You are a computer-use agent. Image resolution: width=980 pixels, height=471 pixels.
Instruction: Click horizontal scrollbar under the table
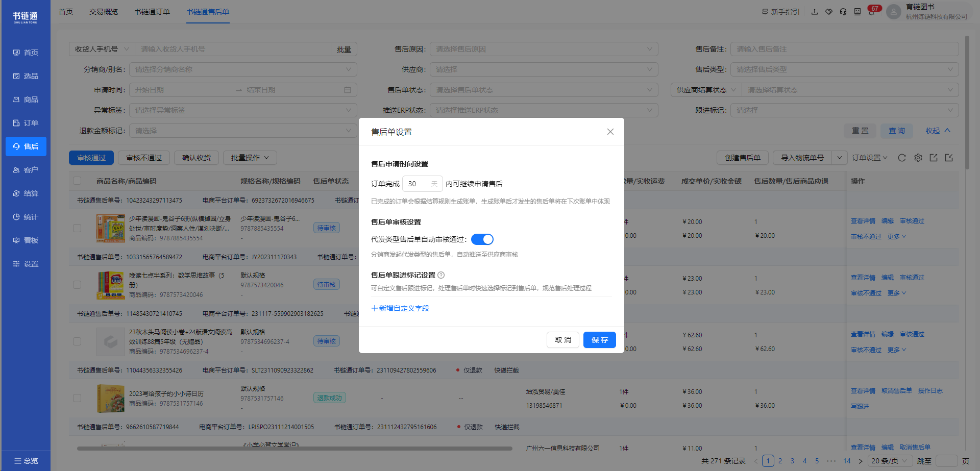click(295, 449)
